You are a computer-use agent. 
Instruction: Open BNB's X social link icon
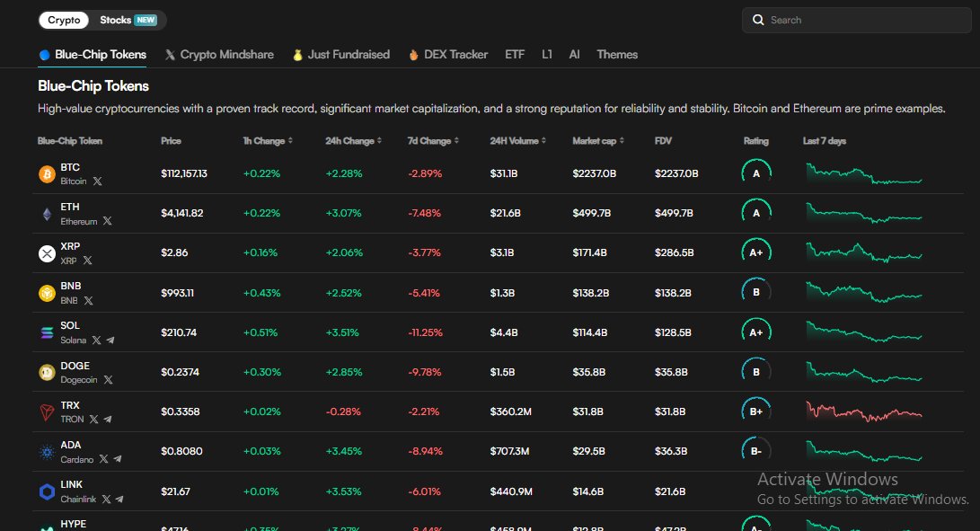point(89,300)
